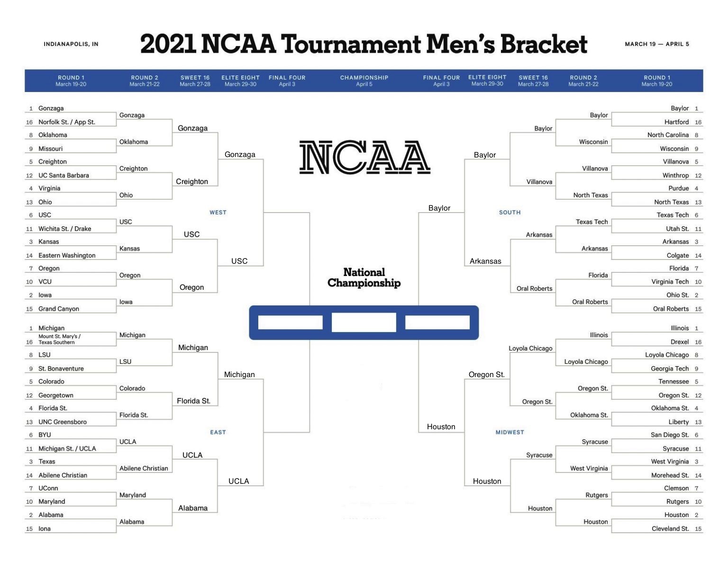Click the NCAA logo
The height and width of the screenshot is (563, 728).
coord(364,157)
